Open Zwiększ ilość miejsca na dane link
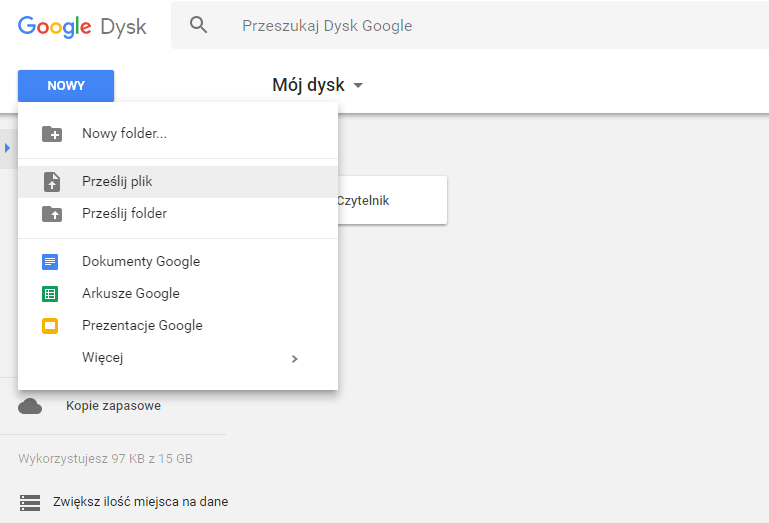Screen dimensions: 769x523 pos(141,501)
